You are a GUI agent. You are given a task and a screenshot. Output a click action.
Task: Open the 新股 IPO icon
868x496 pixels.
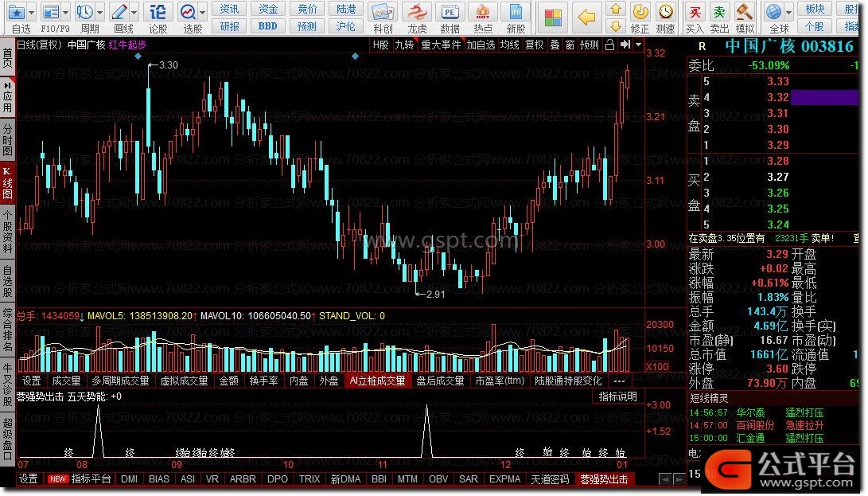tap(516, 12)
